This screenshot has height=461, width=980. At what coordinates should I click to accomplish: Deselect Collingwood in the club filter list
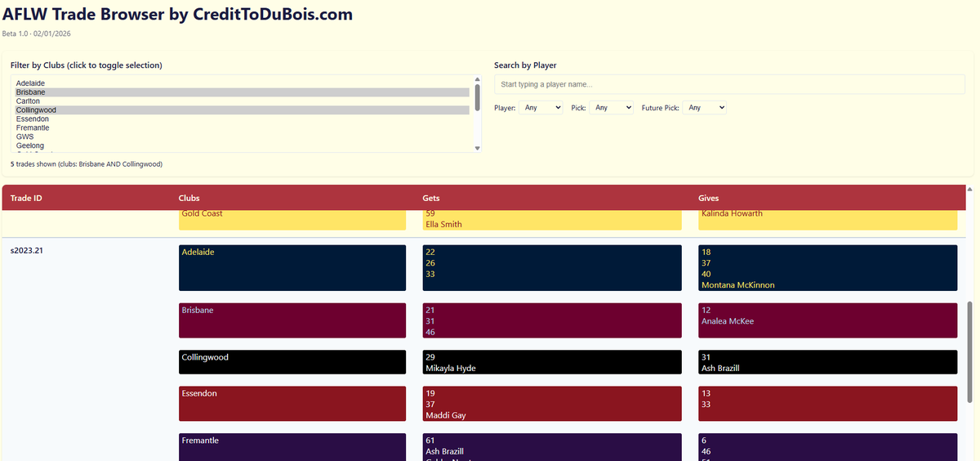(242, 110)
